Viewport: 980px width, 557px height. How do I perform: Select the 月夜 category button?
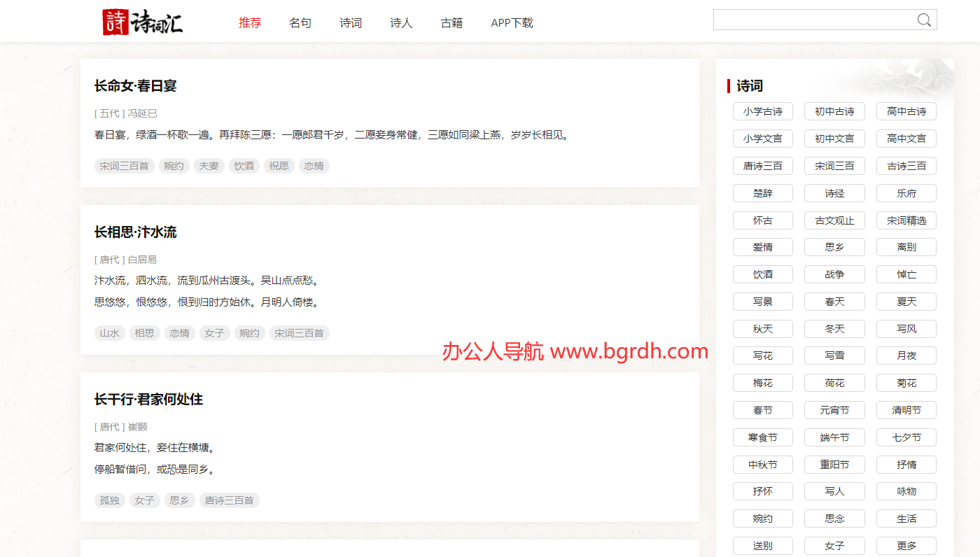click(x=906, y=355)
